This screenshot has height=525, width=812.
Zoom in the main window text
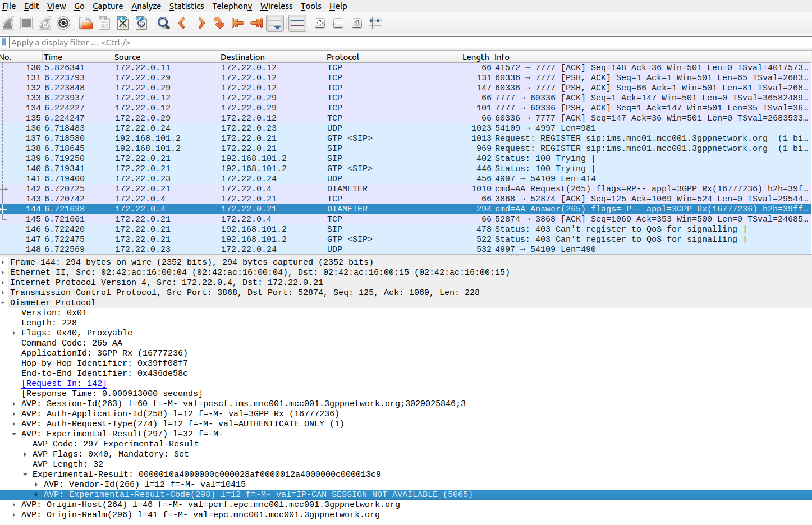tap(320, 23)
